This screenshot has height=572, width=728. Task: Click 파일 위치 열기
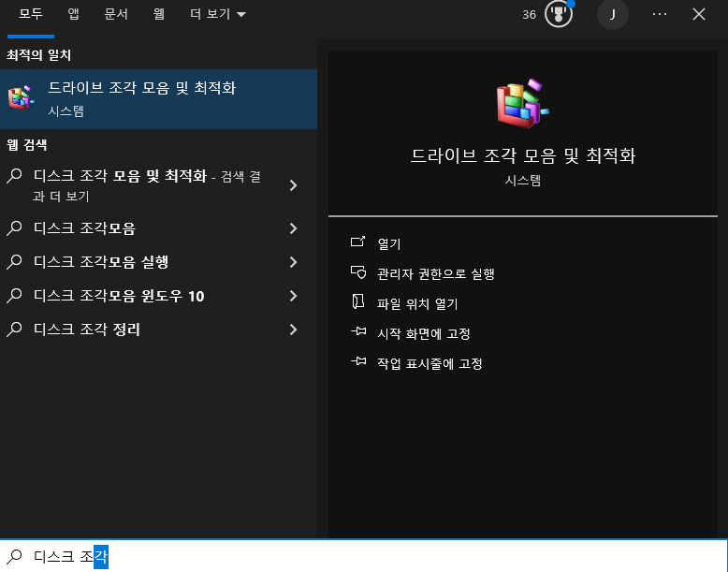417,304
